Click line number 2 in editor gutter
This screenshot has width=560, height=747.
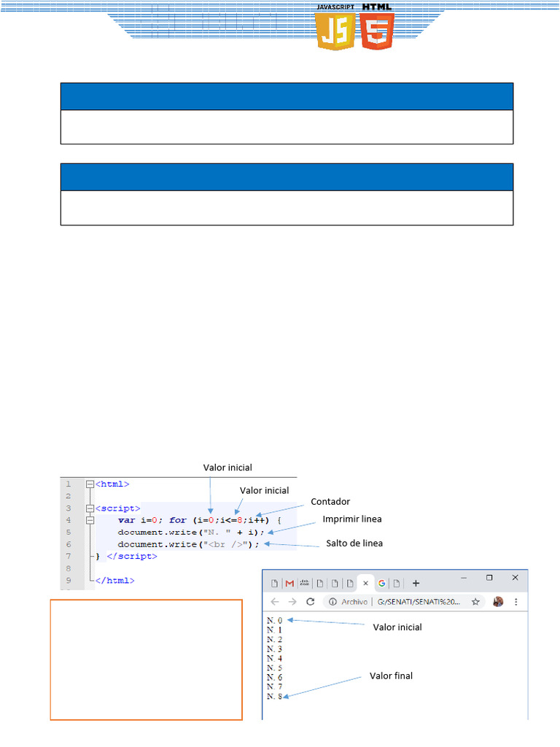68,496
